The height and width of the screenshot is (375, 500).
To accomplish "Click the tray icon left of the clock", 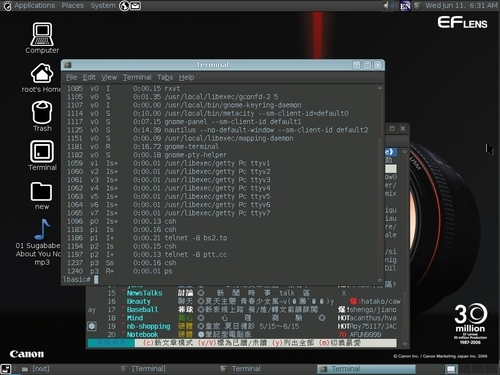I will 418,6.
